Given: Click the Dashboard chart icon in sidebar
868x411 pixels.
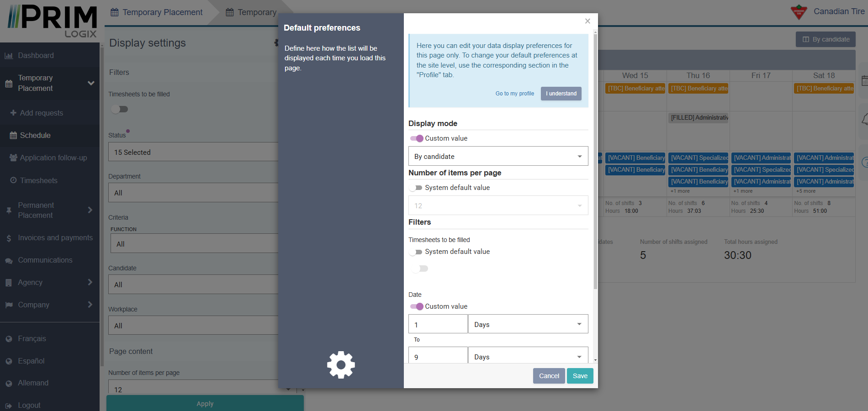Looking at the screenshot, I should point(9,56).
